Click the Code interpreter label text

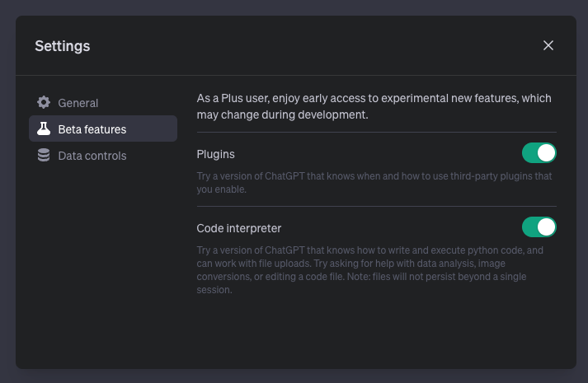[x=239, y=228]
